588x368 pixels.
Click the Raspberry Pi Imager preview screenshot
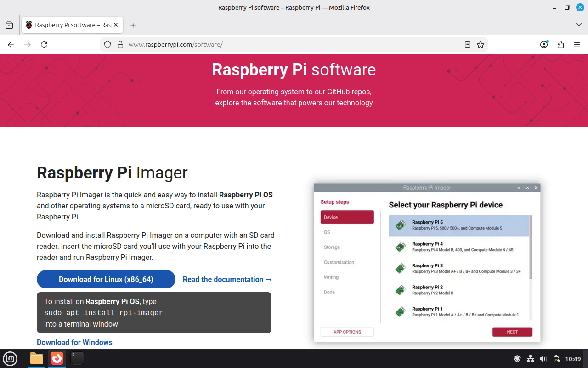[x=427, y=262]
